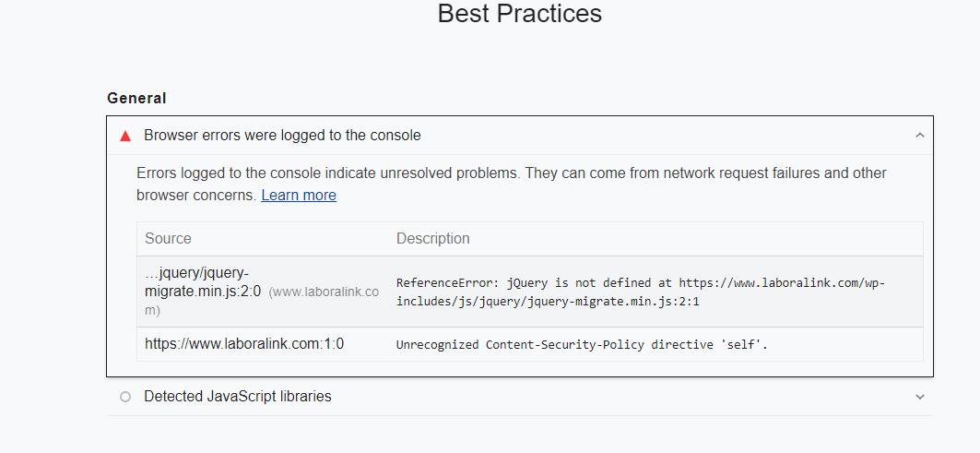980x453 pixels.
Task: Collapse the Browser errors audit chevron
Action: (x=919, y=135)
